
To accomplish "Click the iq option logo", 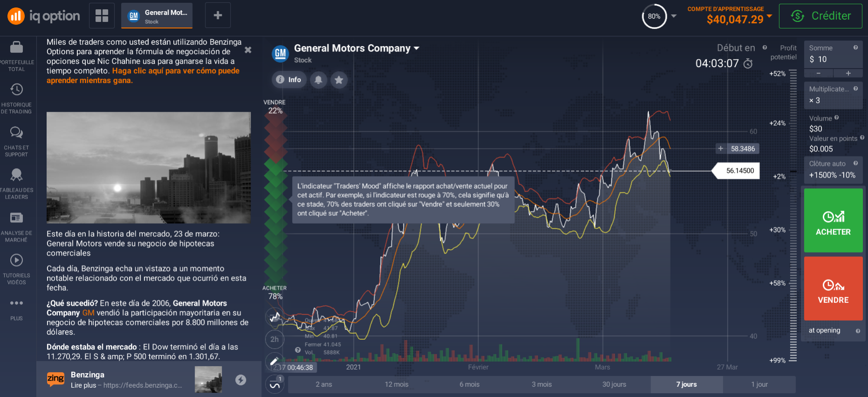I will coord(44,16).
